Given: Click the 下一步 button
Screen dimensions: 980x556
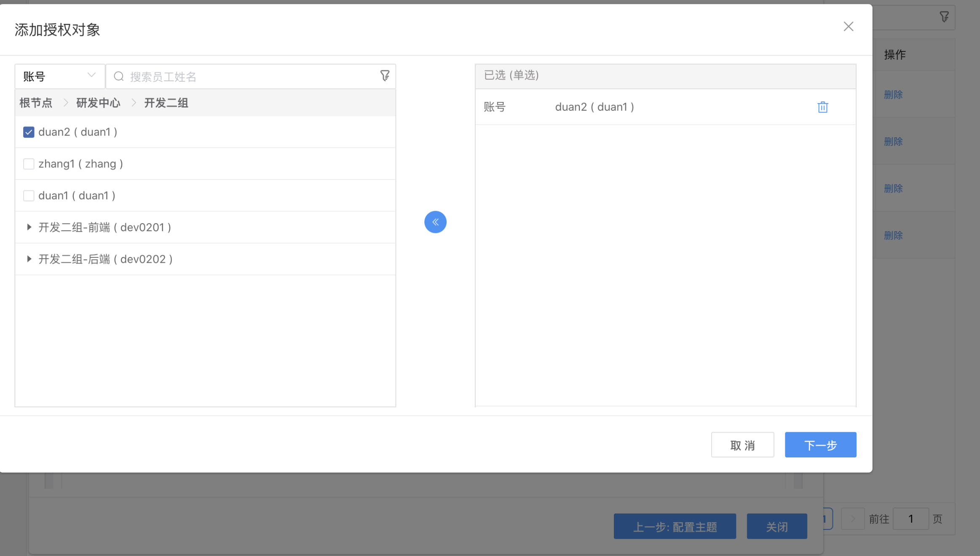Looking at the screenshot, I should click(x=820, y=445).
